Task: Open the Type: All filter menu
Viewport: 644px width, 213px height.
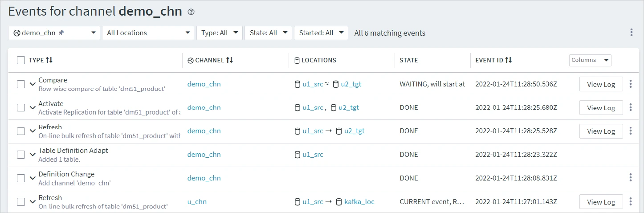Action: coord(219,33)
